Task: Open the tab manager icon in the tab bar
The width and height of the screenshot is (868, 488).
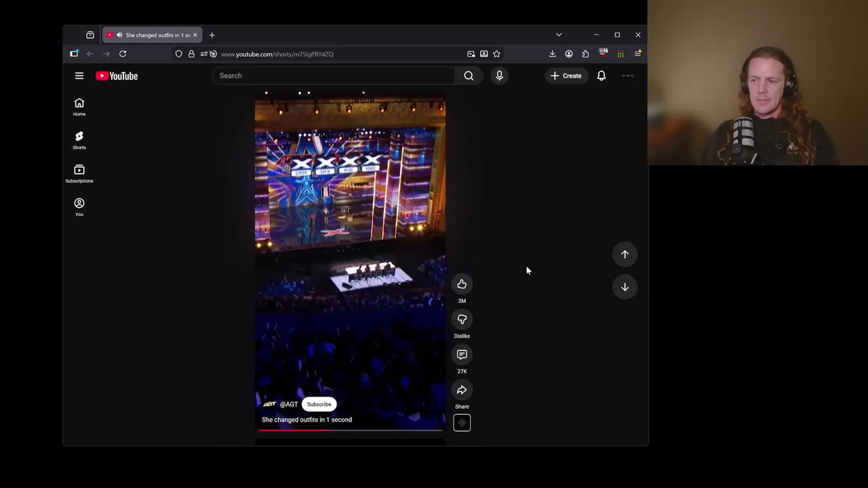Action: 90,35
